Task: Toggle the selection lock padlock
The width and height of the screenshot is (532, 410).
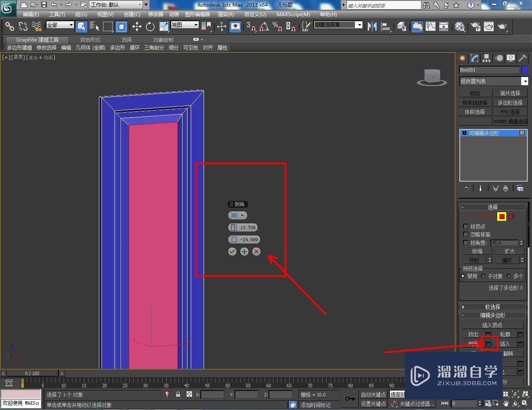Action: point(178,394)
